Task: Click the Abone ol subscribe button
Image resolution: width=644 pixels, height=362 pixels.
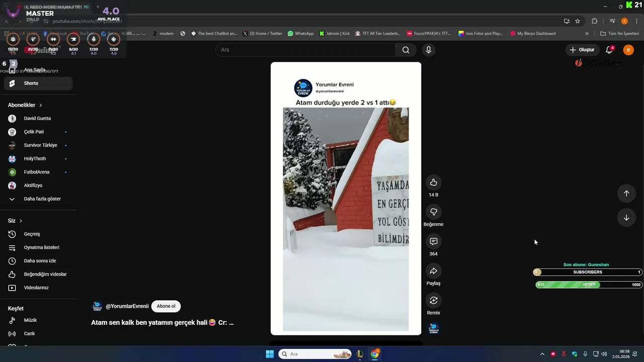Action: 166,306
